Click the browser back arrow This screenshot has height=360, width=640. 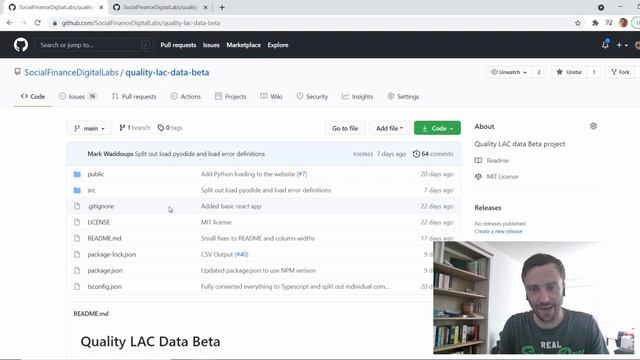pyautogui.click(x=10, y=23)
